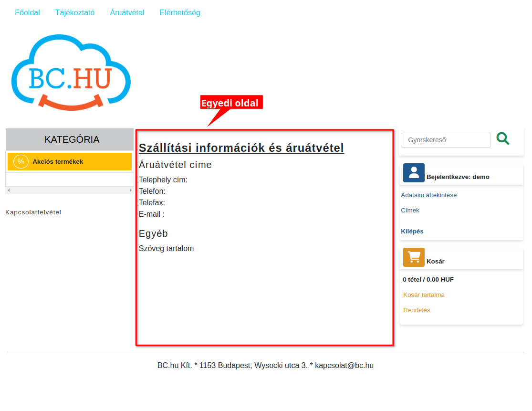Click the Telephely cím: line

click(163, 180)
